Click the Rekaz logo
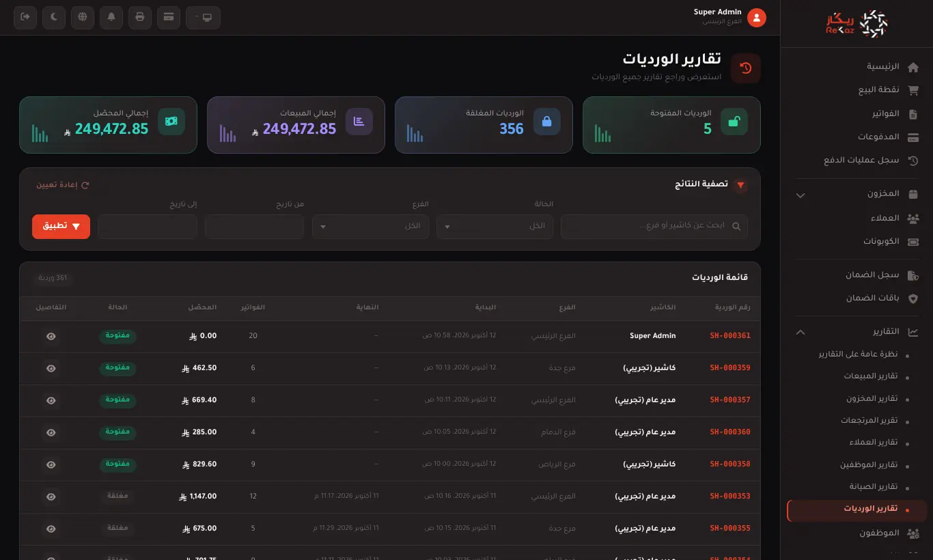Screen dimensions: 933x560 click(x=857, y=24)
